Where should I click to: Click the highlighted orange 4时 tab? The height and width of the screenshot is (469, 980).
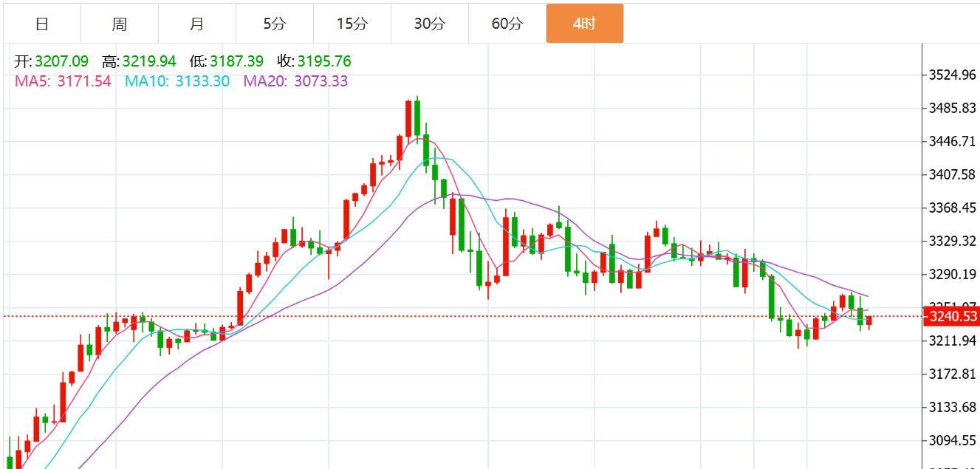pos(584,24)
